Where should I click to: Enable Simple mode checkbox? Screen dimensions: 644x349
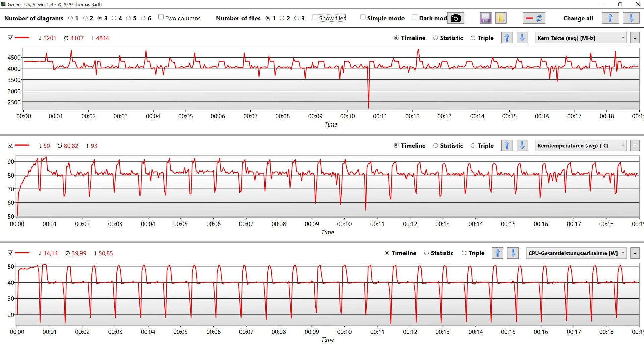[363, 17]
